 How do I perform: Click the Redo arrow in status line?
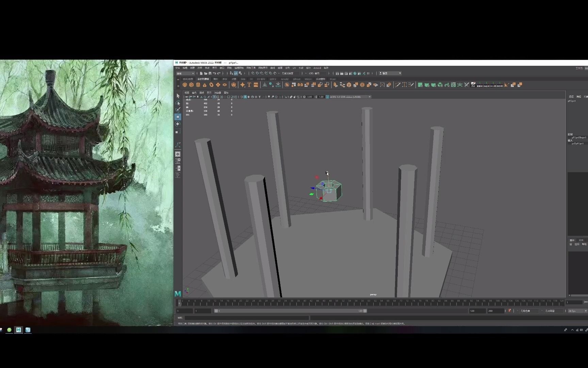pos(219,73)
